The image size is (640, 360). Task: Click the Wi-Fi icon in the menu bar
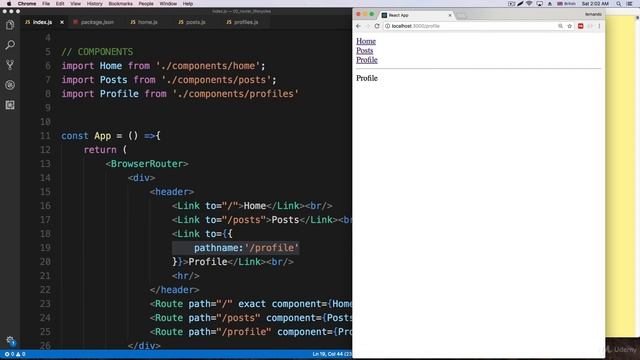tap(529, 4)
